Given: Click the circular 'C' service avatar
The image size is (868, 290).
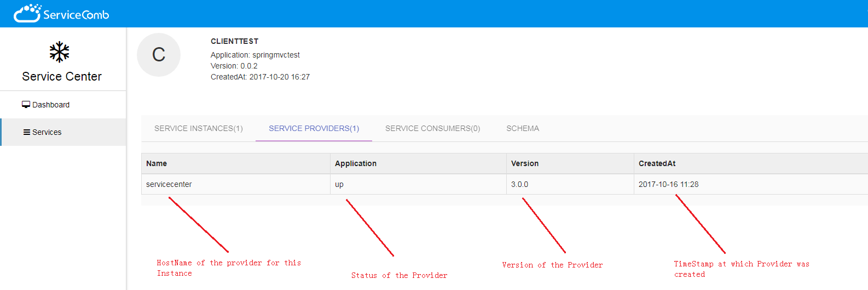Looking at the screenshot, I should click(159, 55).
